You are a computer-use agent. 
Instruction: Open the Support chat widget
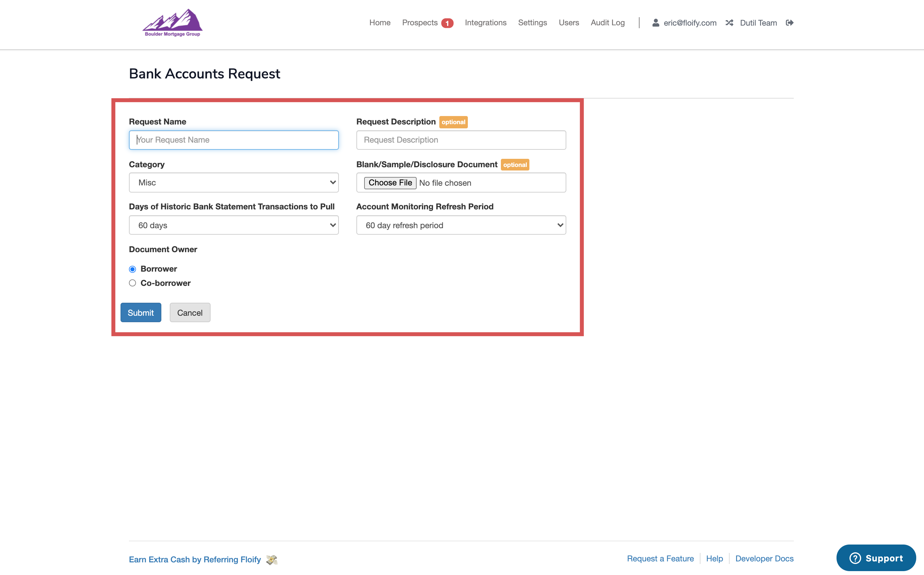876,558
